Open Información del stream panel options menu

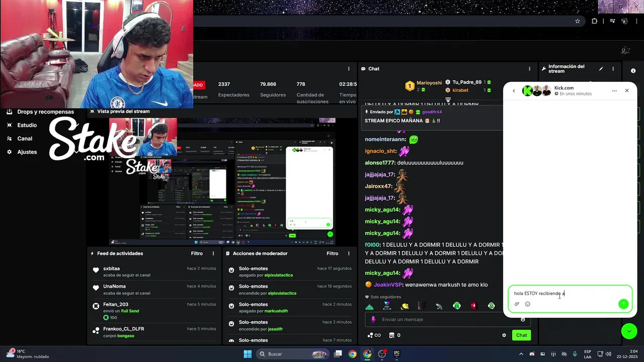click(613, 69)
